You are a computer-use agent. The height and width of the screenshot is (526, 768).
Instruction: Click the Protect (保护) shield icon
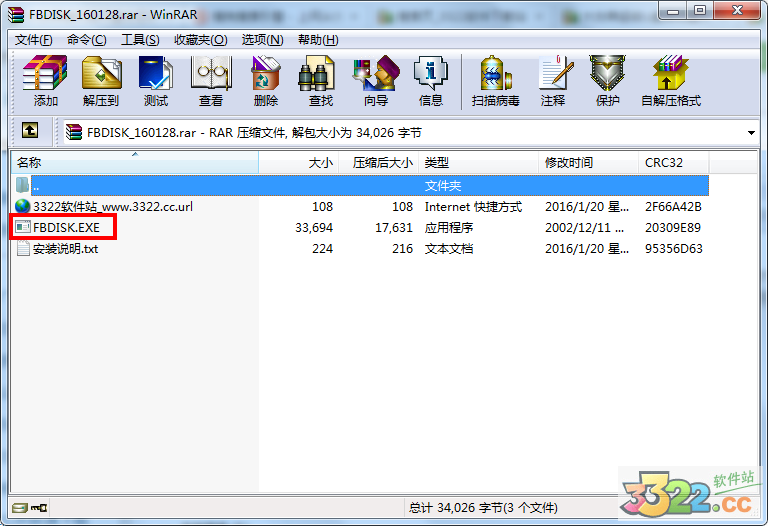pyautogui.click(x=607, y=80)
